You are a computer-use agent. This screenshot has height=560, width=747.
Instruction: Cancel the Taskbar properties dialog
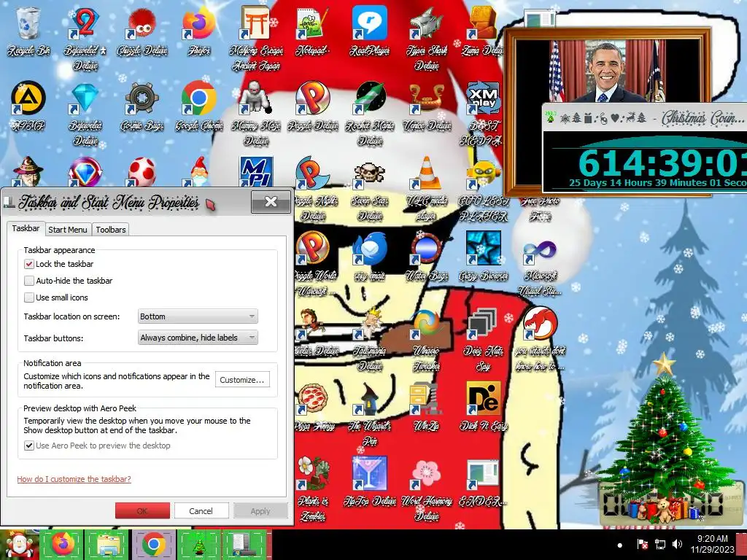click(x=201, y=510)
